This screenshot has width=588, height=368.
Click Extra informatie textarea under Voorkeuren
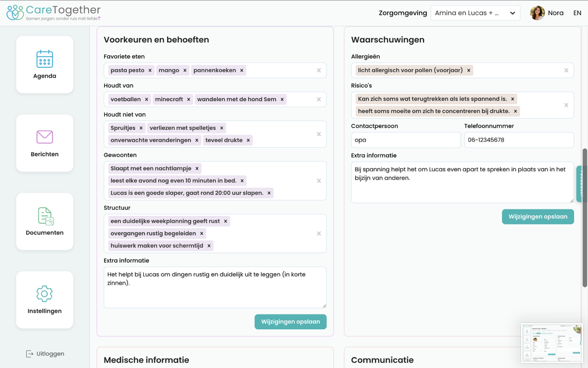pyautogui.click(x=215, y=287)
